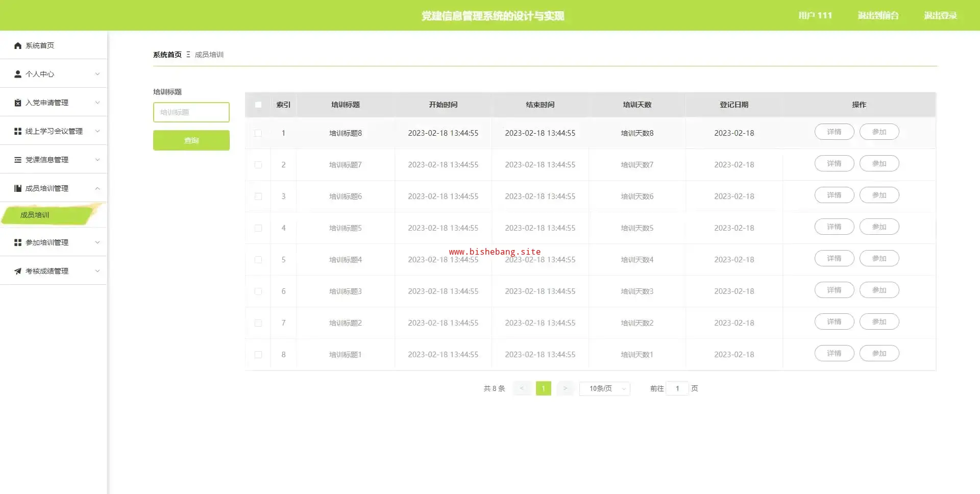The image size is (980, 494).
Task: Click the clipboard icon beside 入党申请管理
Action: (18, 103)
